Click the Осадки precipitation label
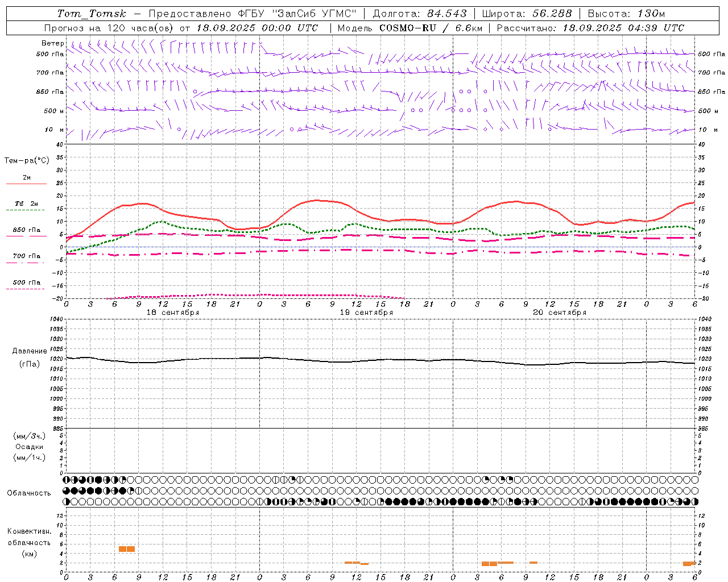Image resolution: width=728 pixels, height=582 pixels. click(x=30, y=447)
